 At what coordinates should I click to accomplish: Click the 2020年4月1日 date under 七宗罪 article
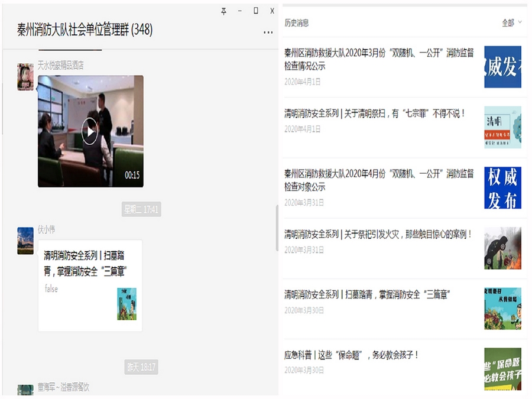[302, 129]
